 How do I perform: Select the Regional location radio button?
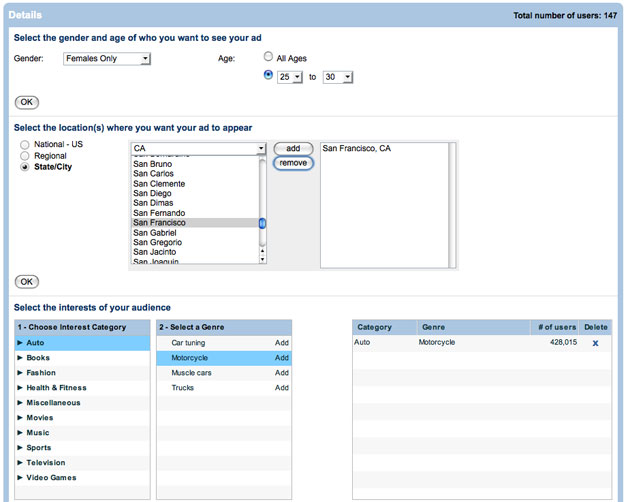click(x=25, y=156)
